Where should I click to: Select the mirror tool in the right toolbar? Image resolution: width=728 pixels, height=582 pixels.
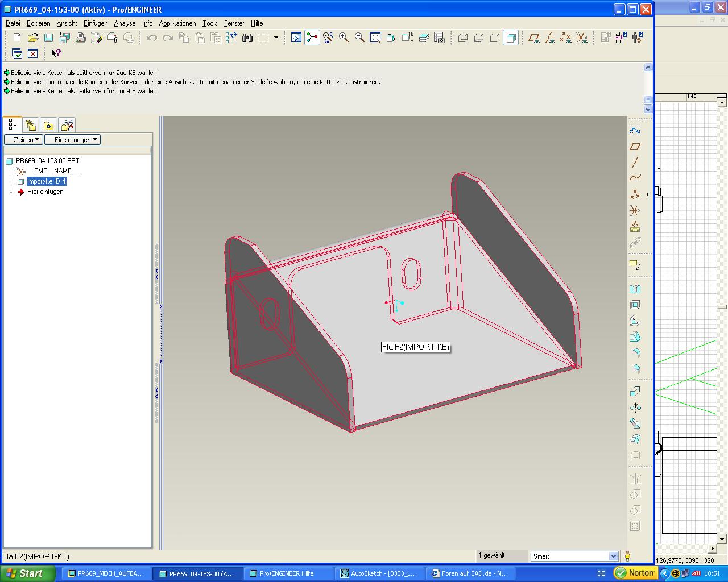(635, 478)
